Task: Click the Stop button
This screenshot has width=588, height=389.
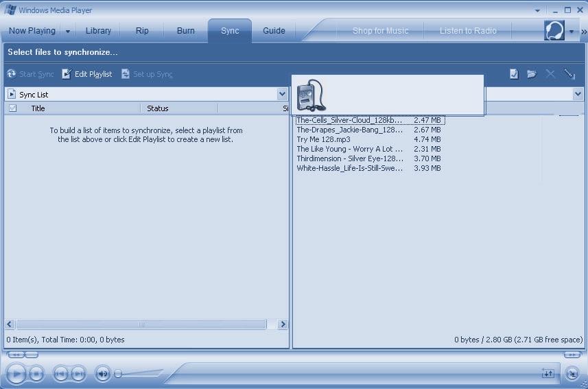Action: pyautogui.click(x=36, y=374)
